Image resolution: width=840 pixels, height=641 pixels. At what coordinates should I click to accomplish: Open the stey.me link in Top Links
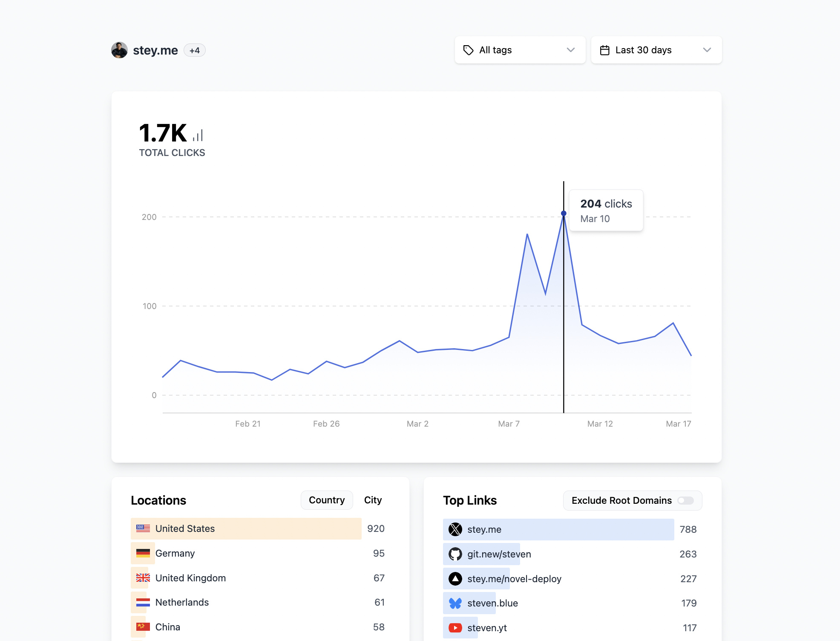point(483,529)
